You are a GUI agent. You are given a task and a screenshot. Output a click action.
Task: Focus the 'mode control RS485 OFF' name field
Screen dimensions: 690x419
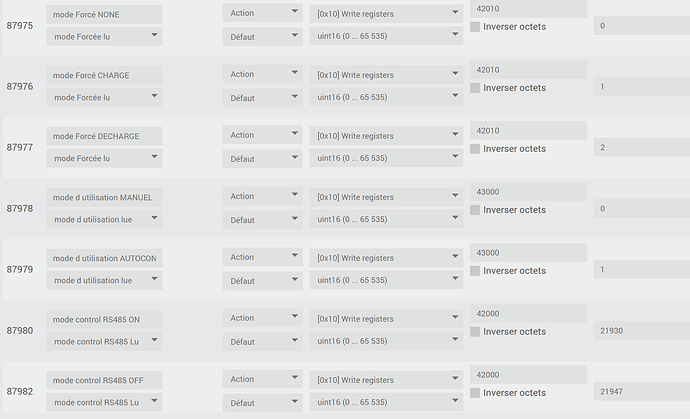(x=104, y=380)
